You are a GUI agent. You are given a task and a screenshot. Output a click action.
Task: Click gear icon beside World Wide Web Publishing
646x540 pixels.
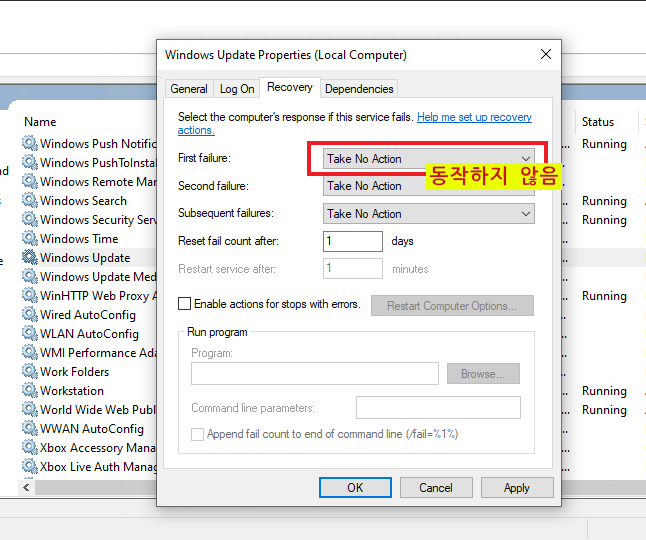[x=30, y=409]
